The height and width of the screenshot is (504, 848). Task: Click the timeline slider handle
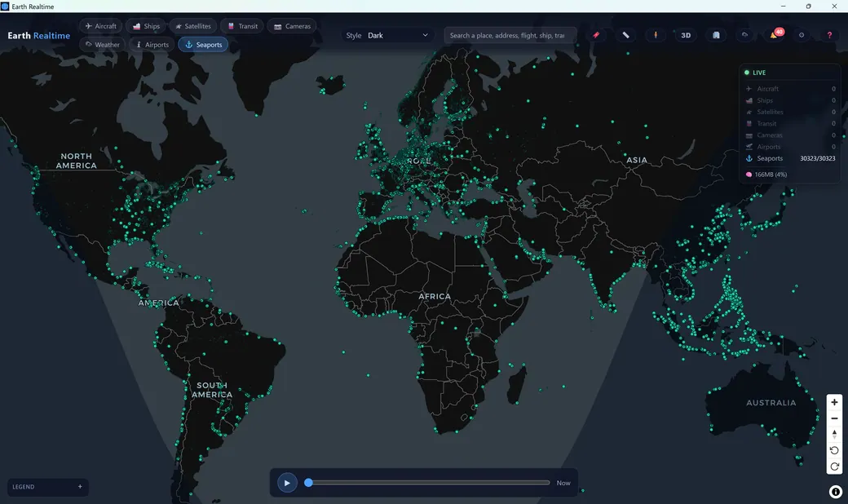click(308, 482)
